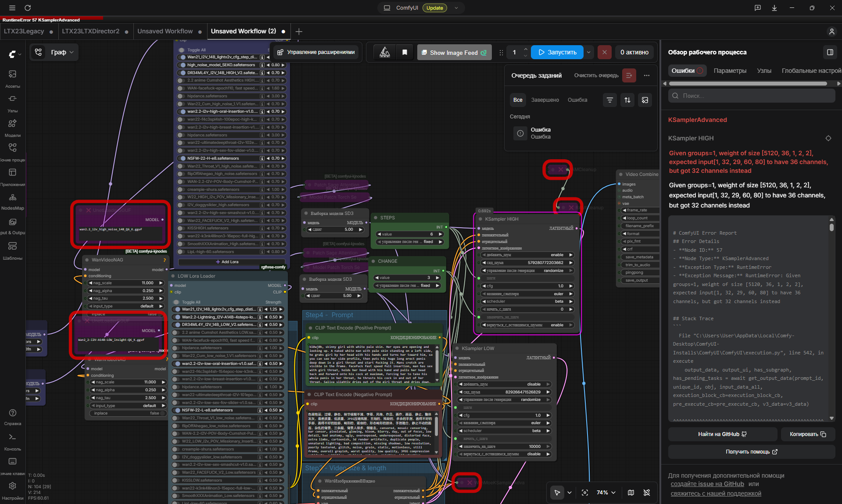This screenshot has width=842, height=504.
Task: Enable the KISSLOW.safetensors lora
Action: click(x=175, y=480)
